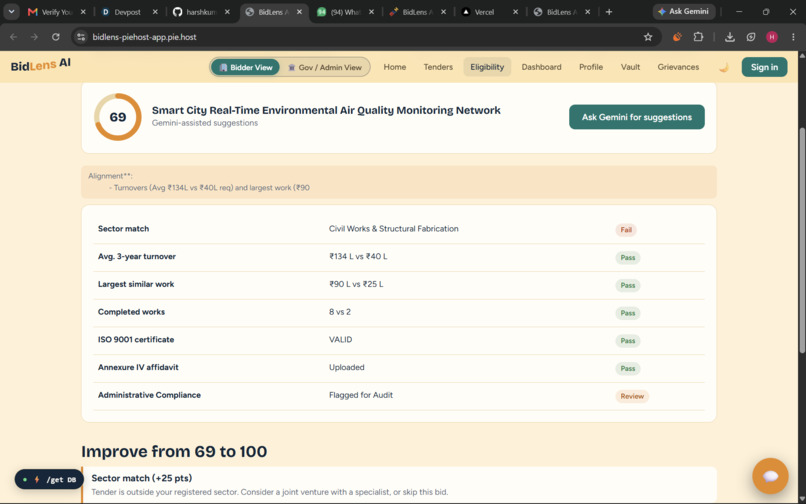Screen dimensions: 806x504
Task: Click the Flagged for Audit value
Action: [360, 395]
